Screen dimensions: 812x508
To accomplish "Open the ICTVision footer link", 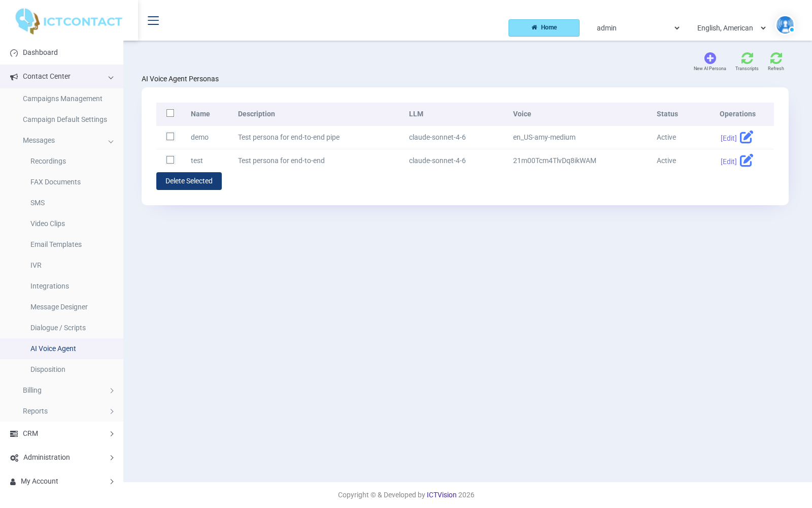I will coord(442,495).
